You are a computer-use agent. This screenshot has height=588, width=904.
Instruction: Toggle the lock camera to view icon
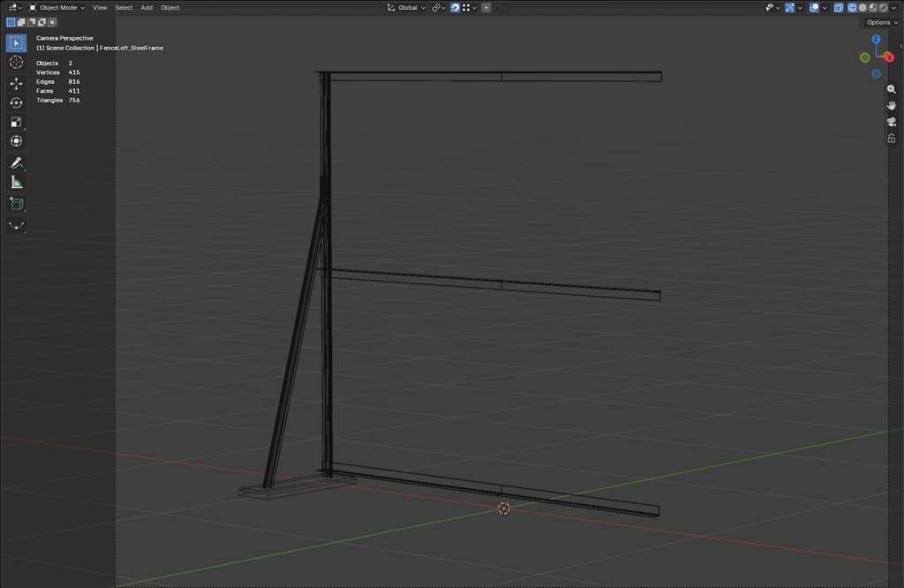[892, 139]
